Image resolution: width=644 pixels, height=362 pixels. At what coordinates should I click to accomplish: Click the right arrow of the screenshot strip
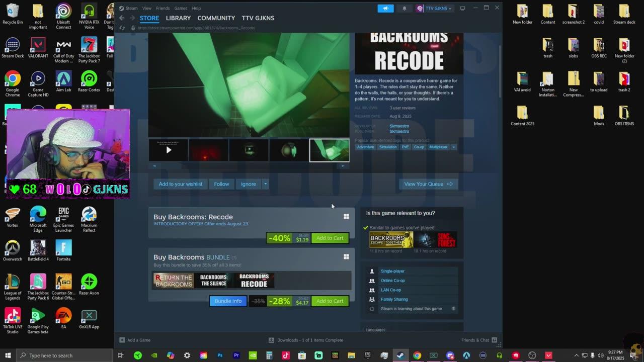343,165
